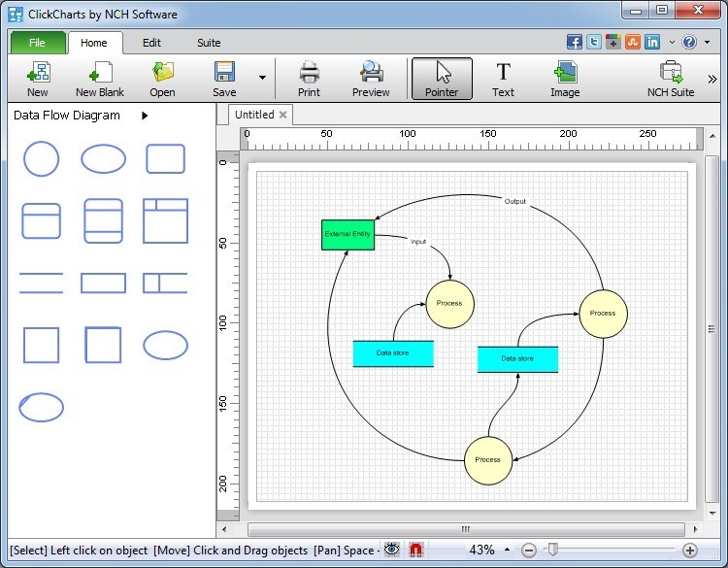Click the vertical scrollbar up arrow

tap(712, 136)
